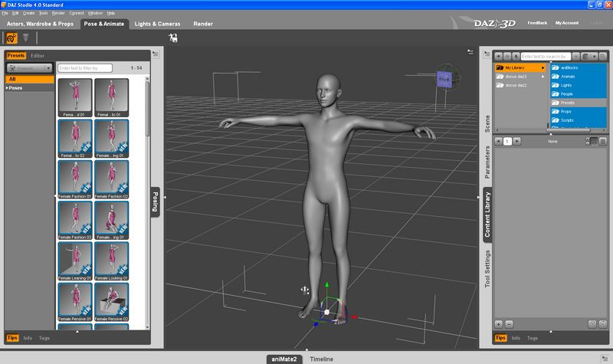Click previous page arrow in Content Library

click(499, 141)
